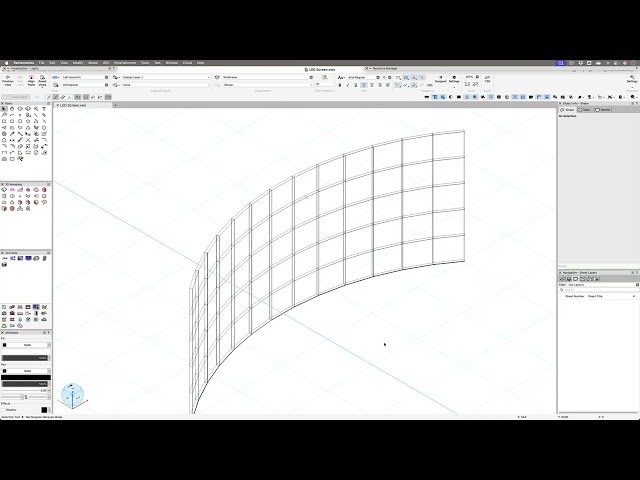
Task: Open Snapping Settings button
Action: pos(454,79)
